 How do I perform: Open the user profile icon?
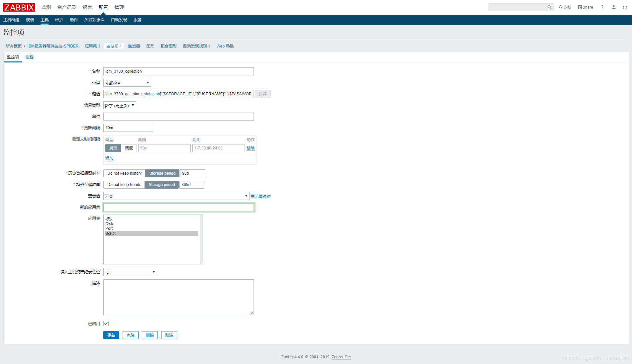coord(613,7)
